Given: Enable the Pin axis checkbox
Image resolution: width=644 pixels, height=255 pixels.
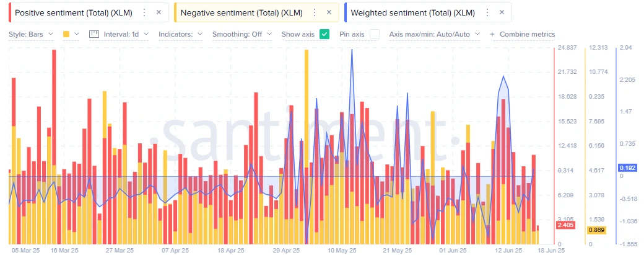Looking at the screenshot, I should 374,34.
